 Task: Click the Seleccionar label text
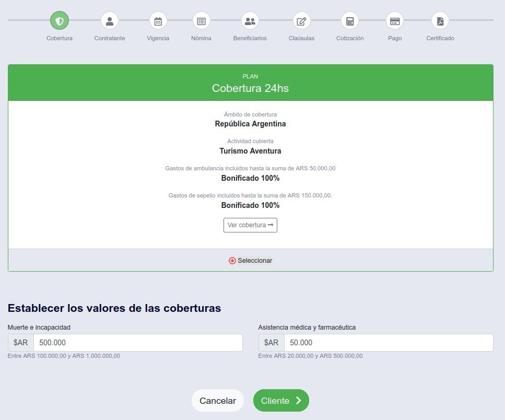point(255,261)
